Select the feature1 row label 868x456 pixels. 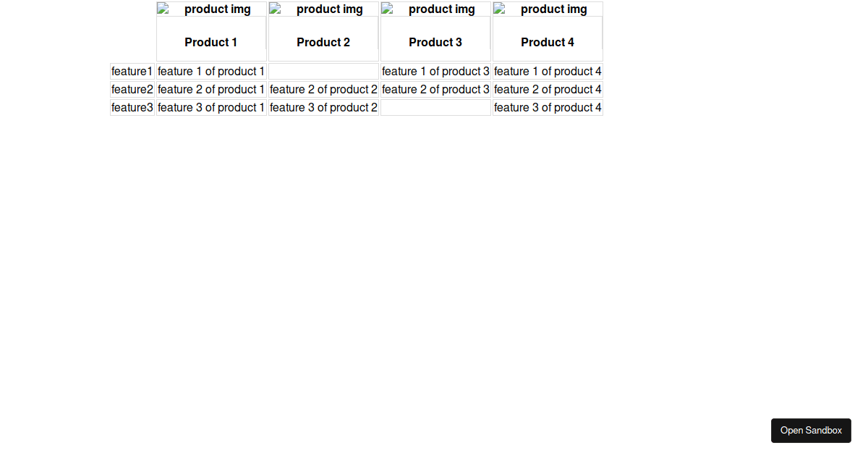coord(132,71)
